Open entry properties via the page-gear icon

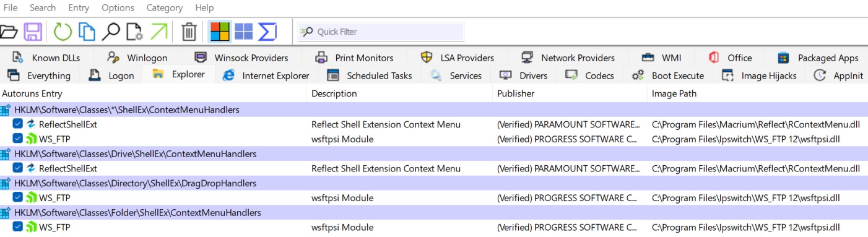135,32
